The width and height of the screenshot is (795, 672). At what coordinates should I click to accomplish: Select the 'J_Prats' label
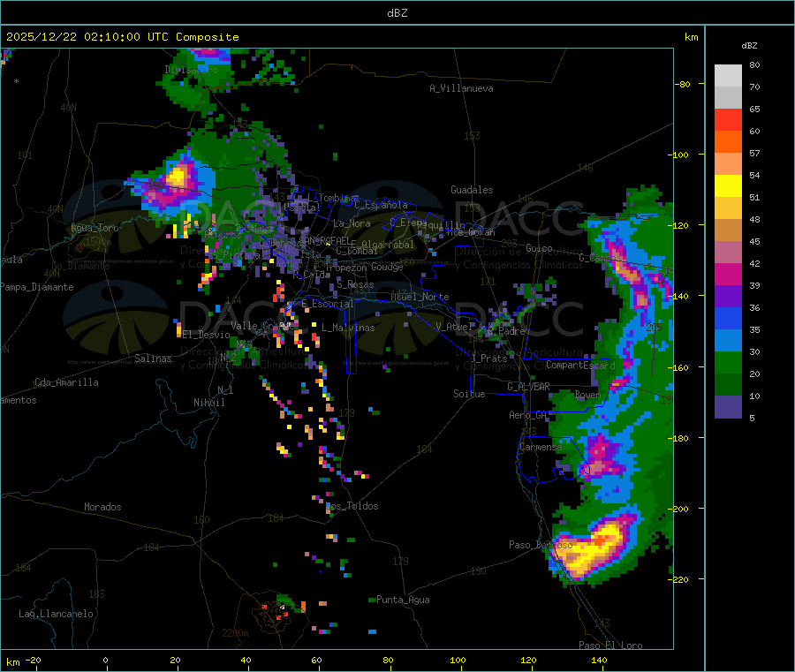pyautogui.click(x=489, y=358)
